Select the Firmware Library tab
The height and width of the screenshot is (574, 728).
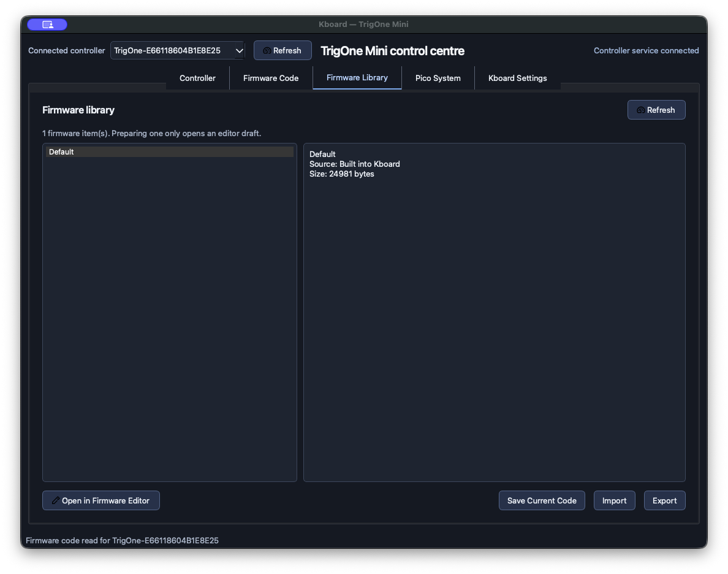pos(357,78)
